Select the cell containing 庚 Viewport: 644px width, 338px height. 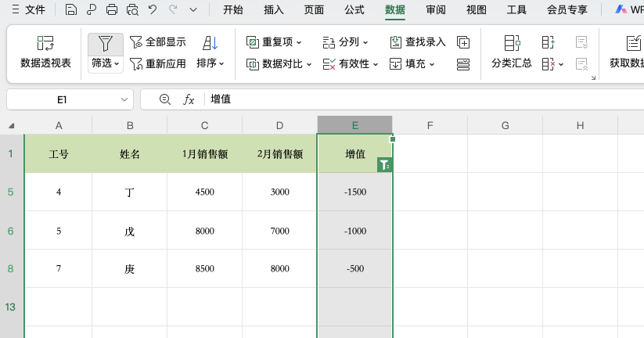[x=130, y=268]
